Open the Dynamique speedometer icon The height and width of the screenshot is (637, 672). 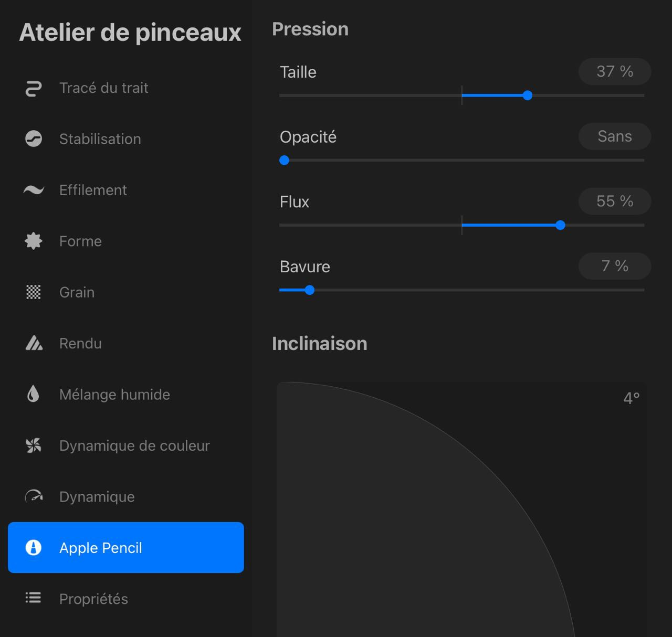click(x=34, y=496)
